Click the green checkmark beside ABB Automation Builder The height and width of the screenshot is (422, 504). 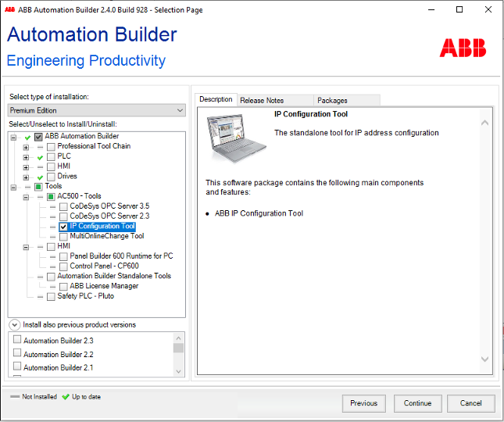tap(27, 137)
